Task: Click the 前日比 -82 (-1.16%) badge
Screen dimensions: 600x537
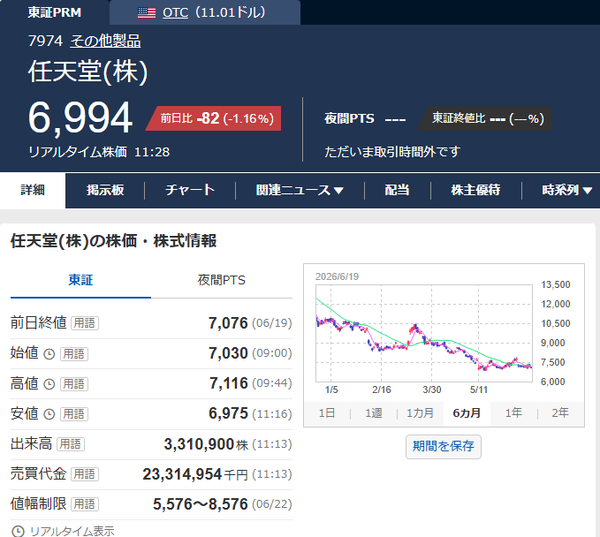Action: point(214,118)
